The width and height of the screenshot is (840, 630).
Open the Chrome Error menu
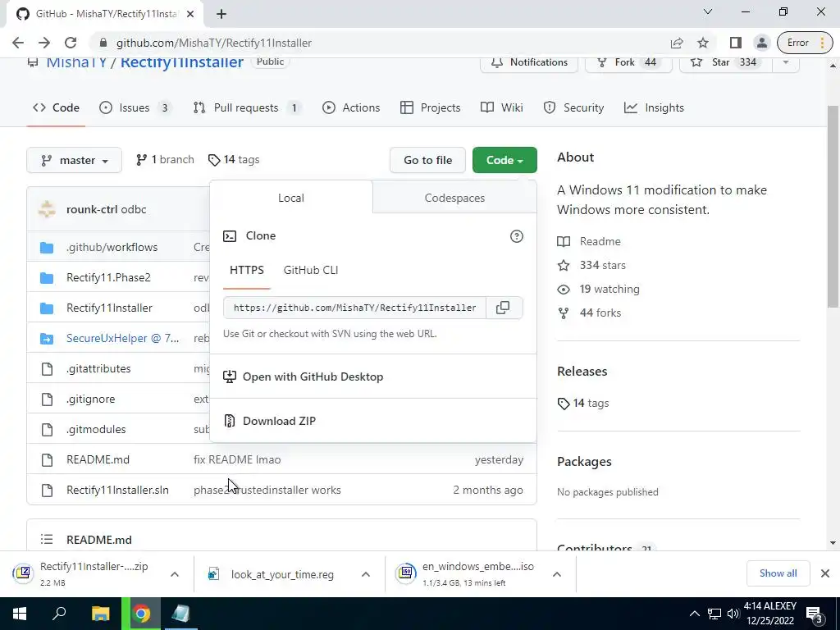(x=805, y=43)
